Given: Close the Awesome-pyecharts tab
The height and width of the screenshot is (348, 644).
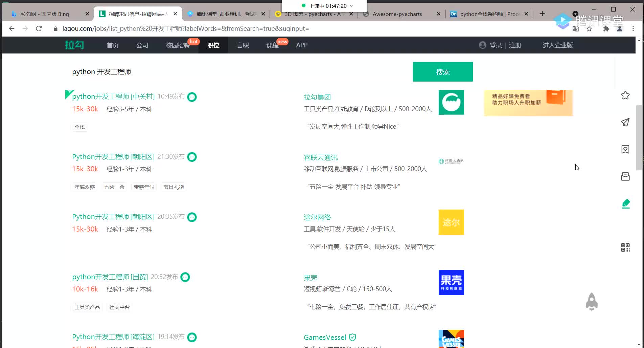Looking at the screenshot, I should click(439, 14).
